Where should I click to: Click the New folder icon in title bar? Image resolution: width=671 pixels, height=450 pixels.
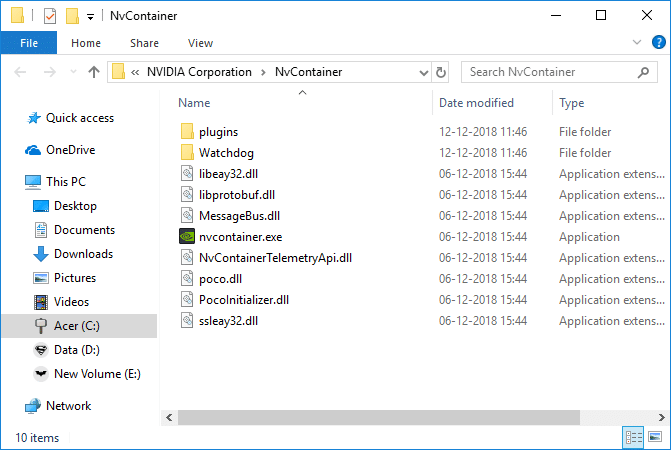click(72, 16)
